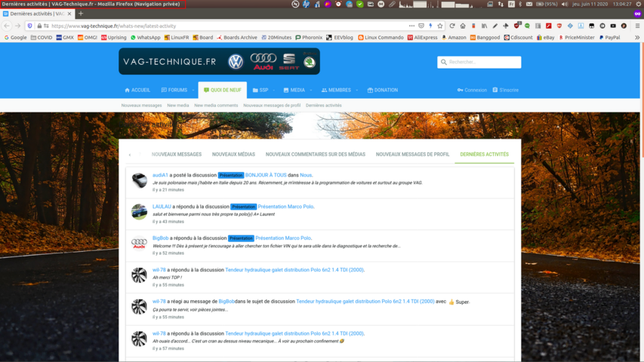Open the Phoronix bookmark
The image size is (644, 362).
(309, 38)
